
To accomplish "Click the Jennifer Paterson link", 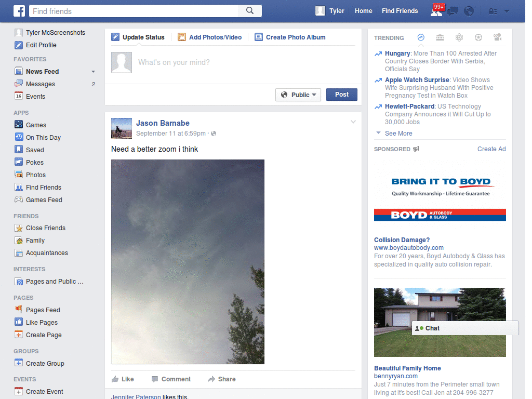I will [x=136, y=396].
